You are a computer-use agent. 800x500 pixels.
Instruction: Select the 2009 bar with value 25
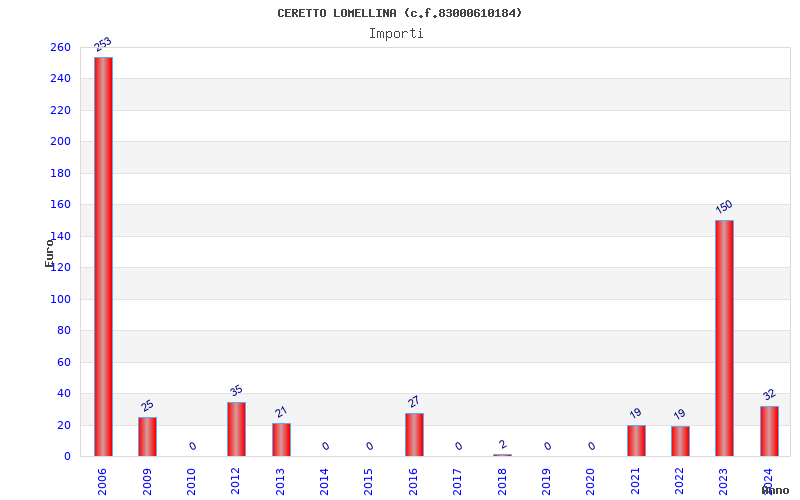pyautogui.click(x=147, y=437)
